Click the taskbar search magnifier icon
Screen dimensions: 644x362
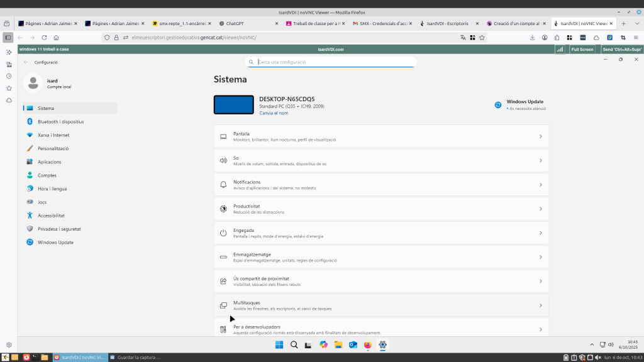pos(294,345)
